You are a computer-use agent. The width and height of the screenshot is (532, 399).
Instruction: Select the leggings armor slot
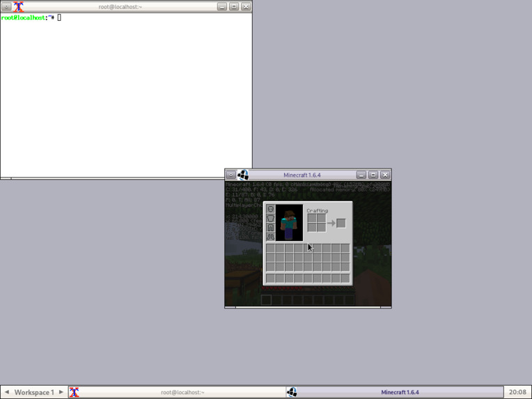pos(270,227)
